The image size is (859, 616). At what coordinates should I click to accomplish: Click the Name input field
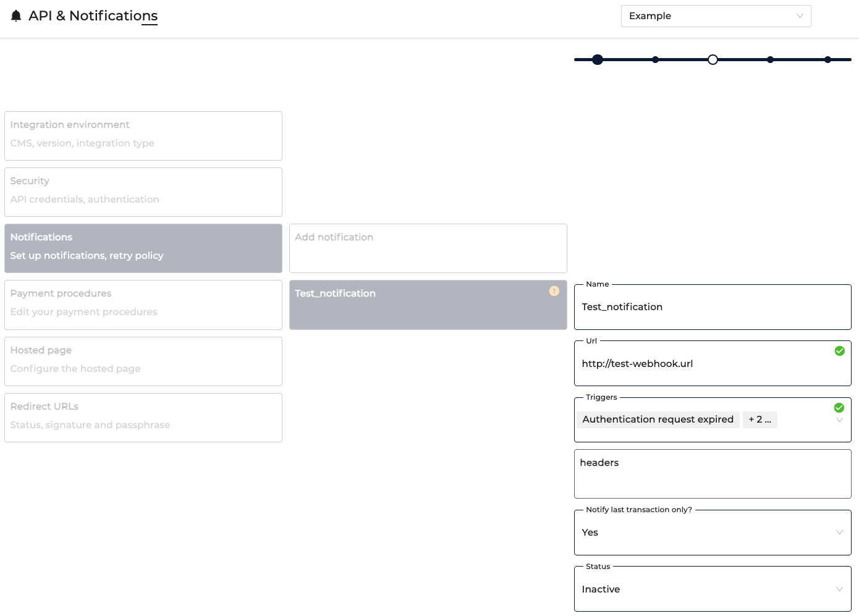(713, 307)
